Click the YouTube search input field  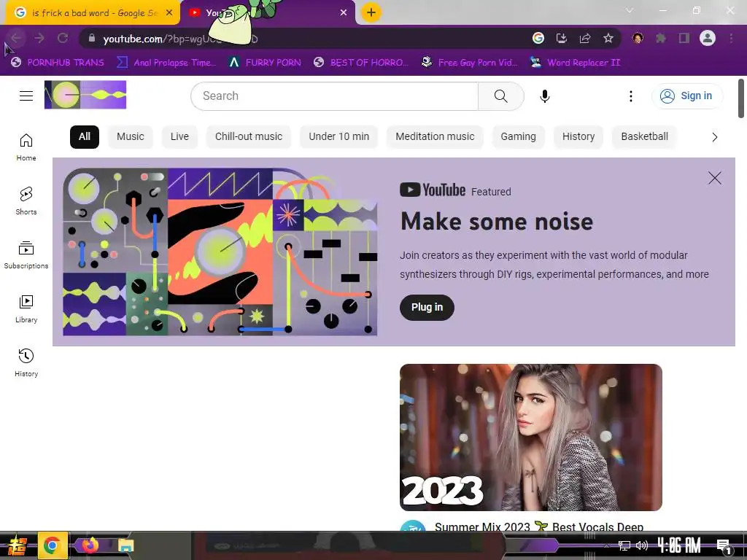334,96
